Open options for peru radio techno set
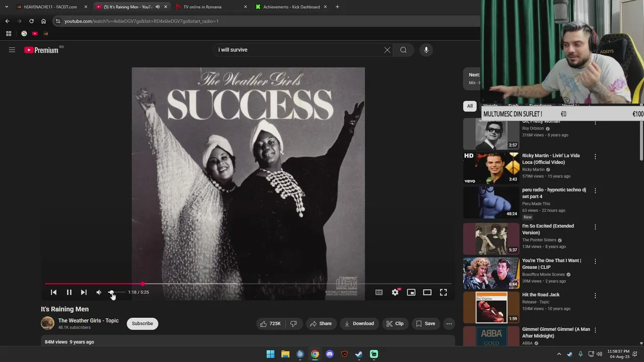The height and width of the screenshot is (362, 644). (x=595, y=191)
